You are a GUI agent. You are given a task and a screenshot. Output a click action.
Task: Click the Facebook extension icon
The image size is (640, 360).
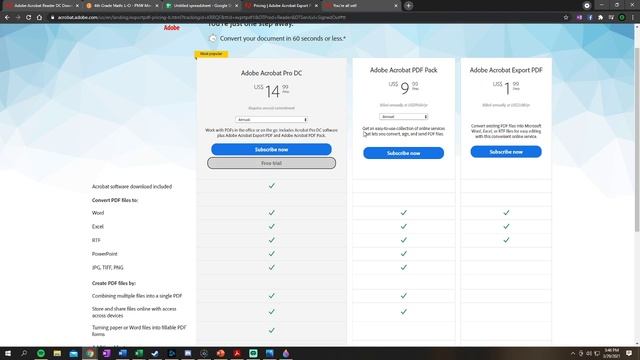(590, 18)
